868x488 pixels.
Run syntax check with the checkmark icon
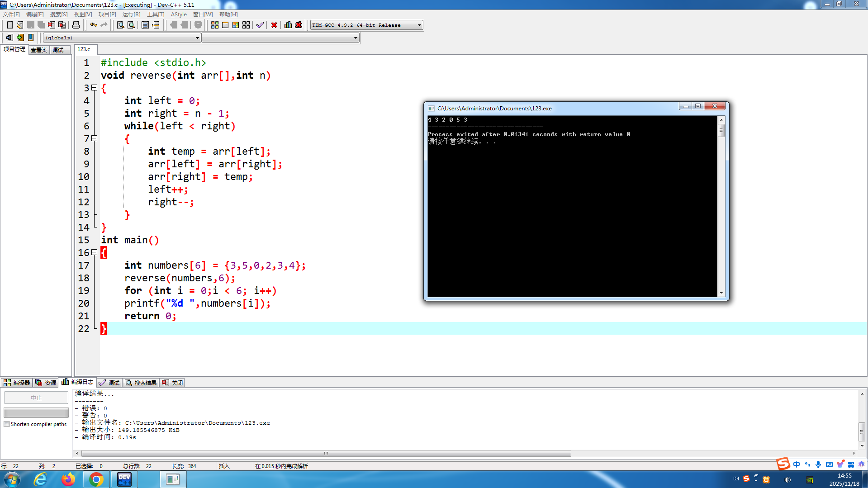(x=260, y=25)
